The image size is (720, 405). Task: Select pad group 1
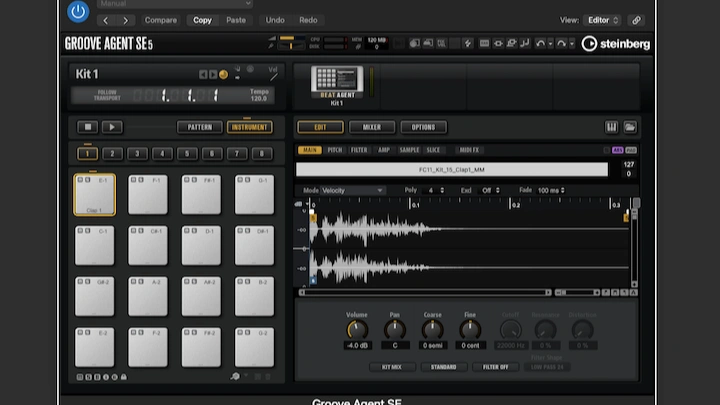[x=87, y=154]
